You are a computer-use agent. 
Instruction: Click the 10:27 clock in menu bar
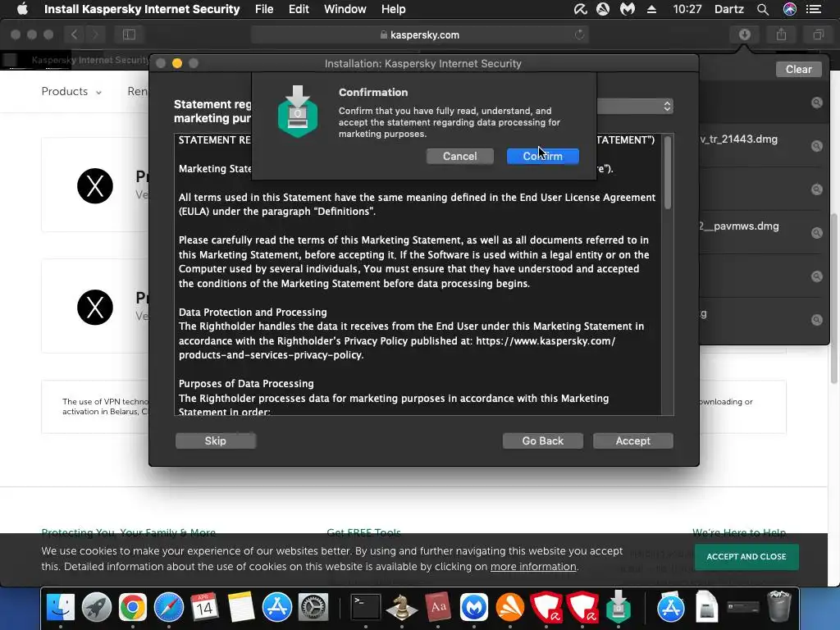point(687,9)
